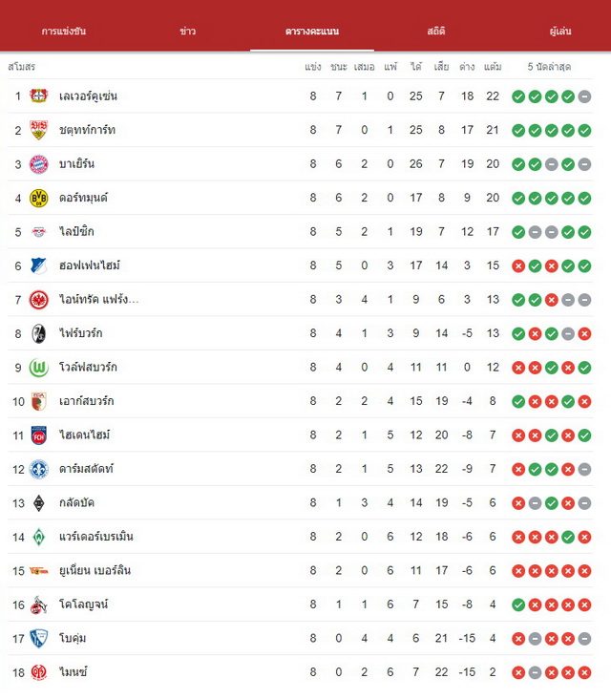Click Köln's green win result indicator
The height and width of the screenshot is (700, 611).
(x=518, y=605)
